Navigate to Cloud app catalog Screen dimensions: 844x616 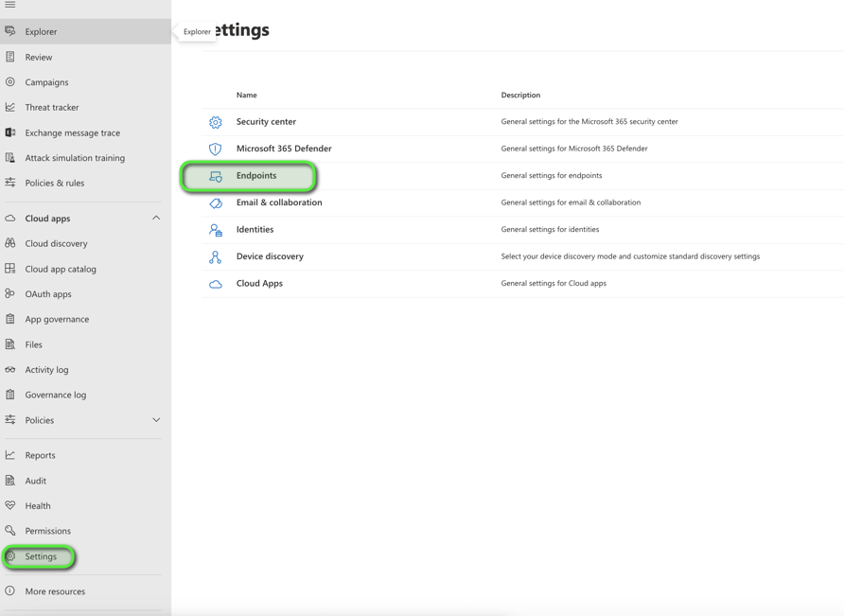pos(61,269)
